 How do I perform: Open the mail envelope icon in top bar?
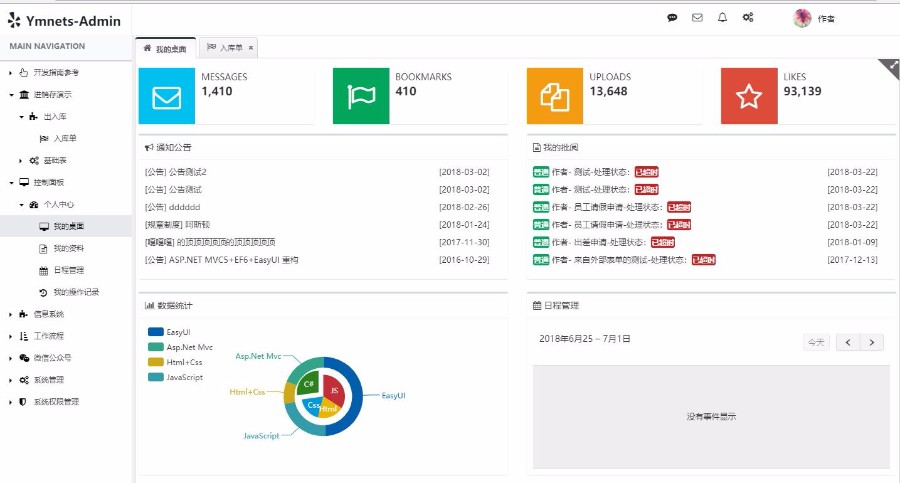coord(697,18)
